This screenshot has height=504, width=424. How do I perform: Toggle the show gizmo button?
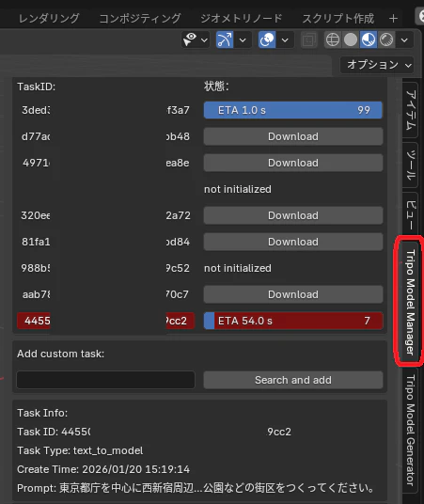point(225,39)
